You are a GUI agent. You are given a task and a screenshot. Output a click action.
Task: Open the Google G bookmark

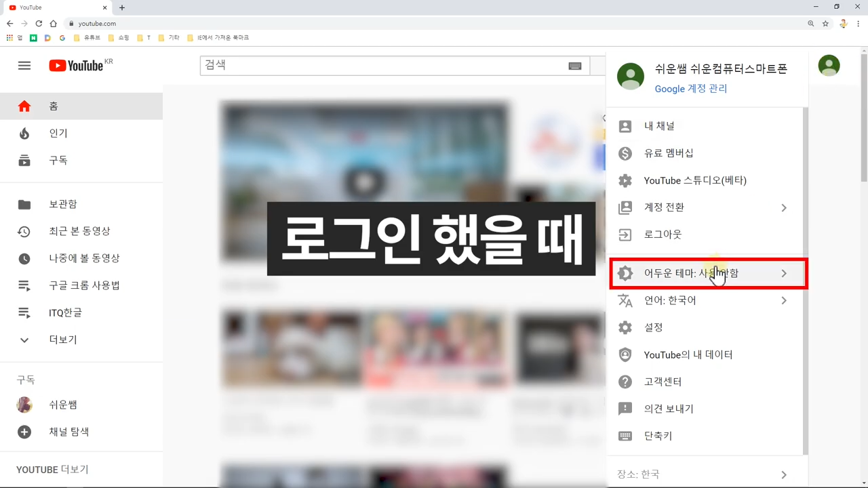tap(62, 38)
